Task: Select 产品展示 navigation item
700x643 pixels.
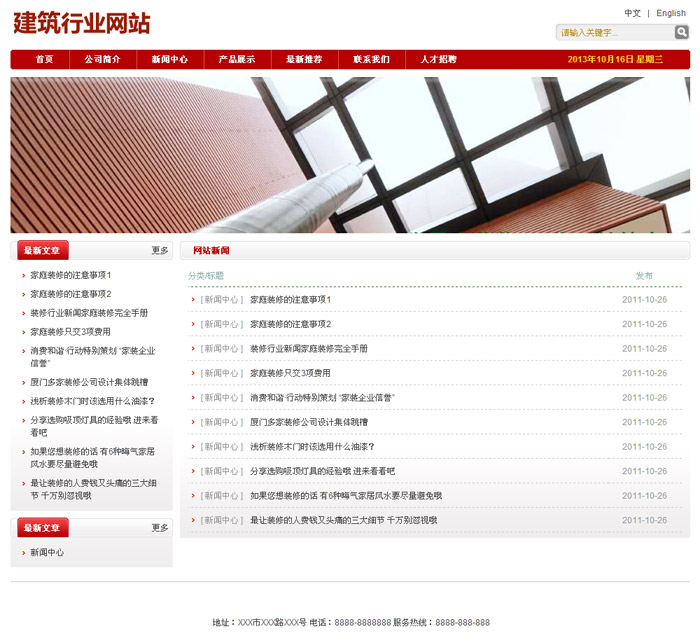Action: point(237,59)
